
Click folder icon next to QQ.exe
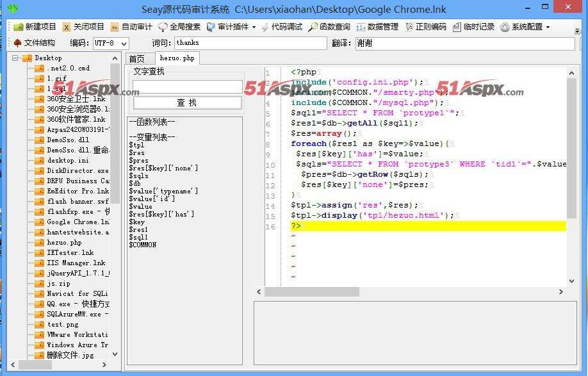[x=39, y=304]
